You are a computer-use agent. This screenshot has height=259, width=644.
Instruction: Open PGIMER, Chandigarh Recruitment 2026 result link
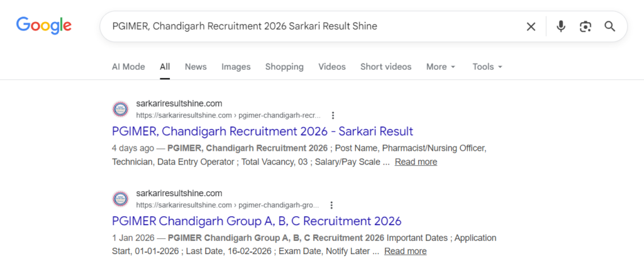[x=262, y=131]
